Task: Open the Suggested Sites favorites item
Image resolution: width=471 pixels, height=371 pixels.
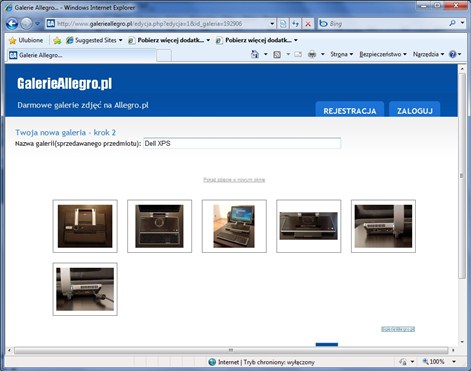Action: (94, 40)
